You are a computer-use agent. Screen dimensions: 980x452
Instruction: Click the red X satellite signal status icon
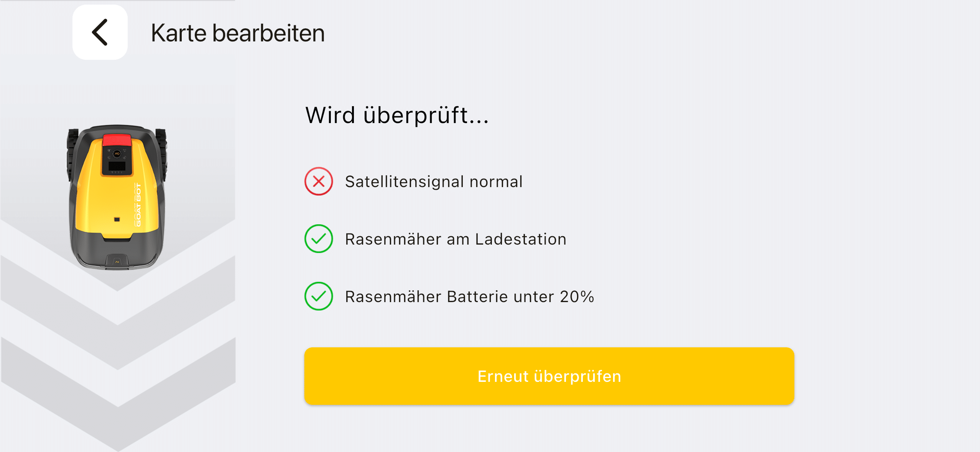click(319, 181)
